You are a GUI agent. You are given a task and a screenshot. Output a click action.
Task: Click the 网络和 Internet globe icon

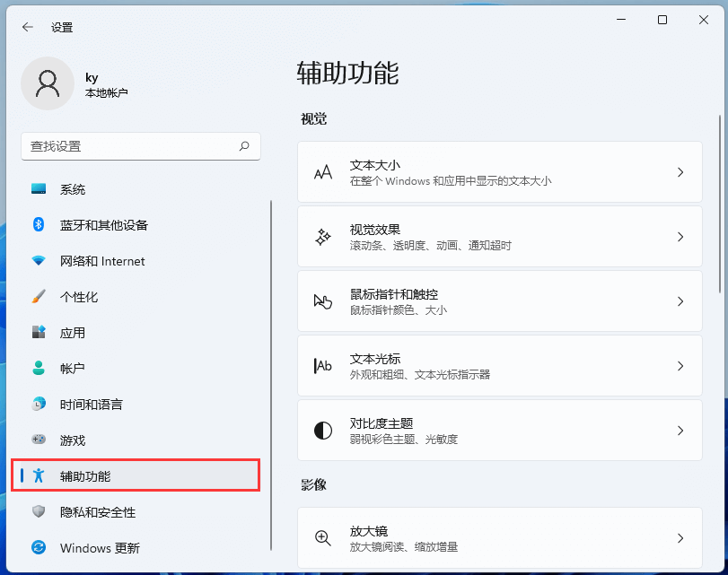pyautogui.click(x=39, y=261)
